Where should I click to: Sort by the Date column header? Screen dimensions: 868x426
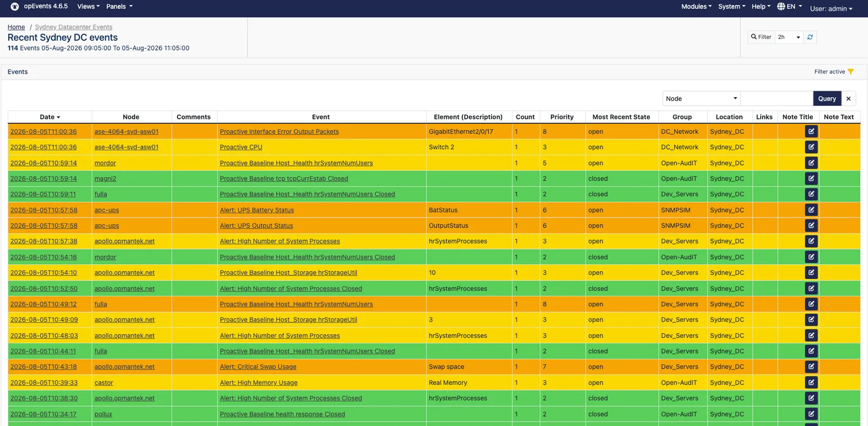coord(50,117)
